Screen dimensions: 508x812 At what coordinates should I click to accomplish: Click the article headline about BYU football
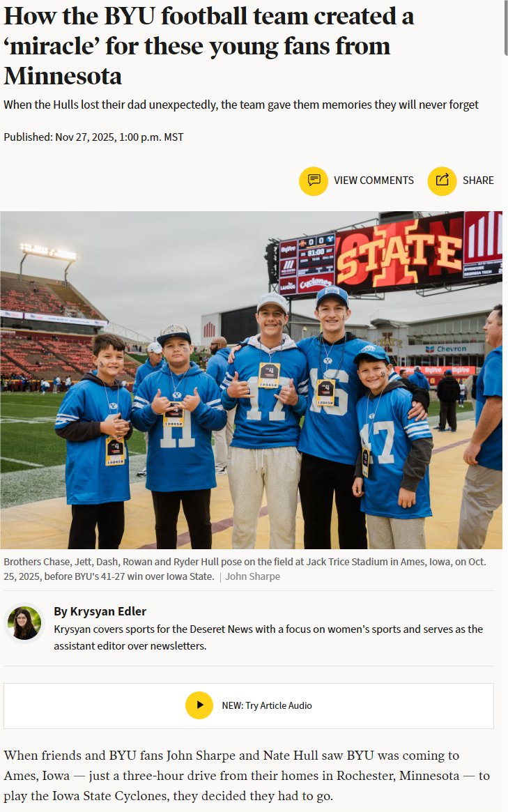pos(208,46)
